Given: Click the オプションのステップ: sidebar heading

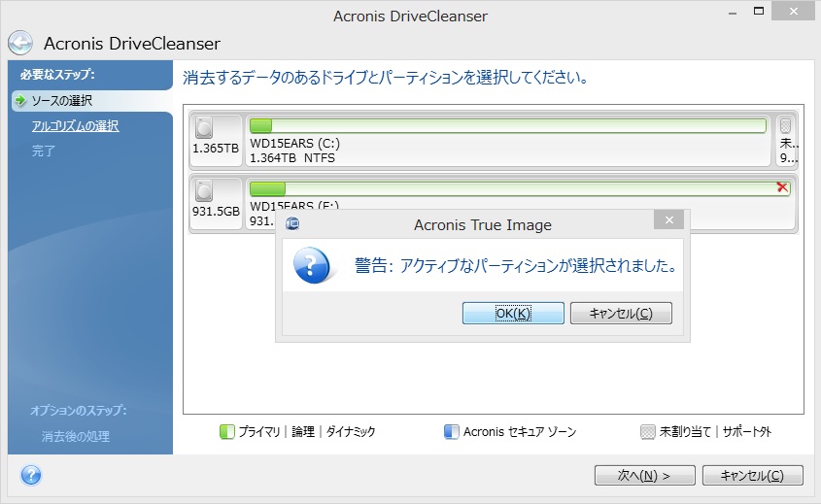Looking at the screenshot, I should tap(79, 410).
